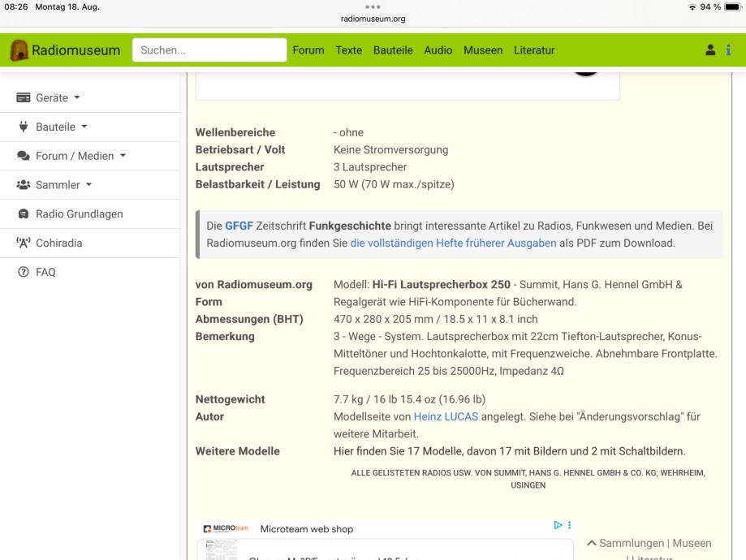This screenshot has height=560, width=746.
Task: Open the user account icon
Action: (x=710, y=50)
